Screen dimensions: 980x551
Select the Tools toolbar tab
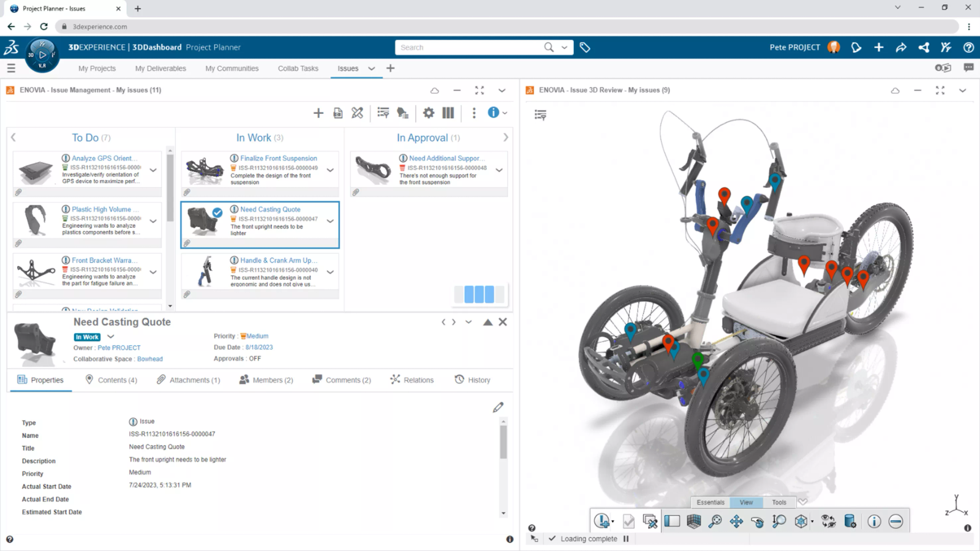pyautogui.click(x=779, y=502)
